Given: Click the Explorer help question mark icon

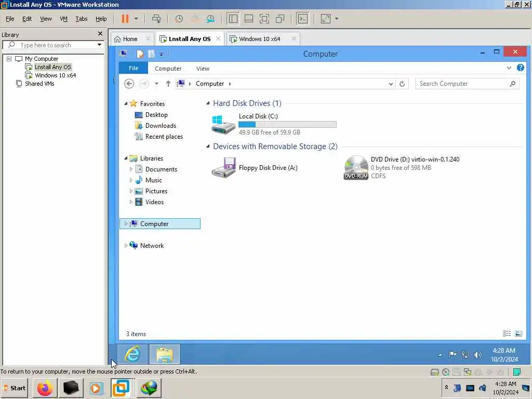Looking at the screenshot, I should pos(520,68).
